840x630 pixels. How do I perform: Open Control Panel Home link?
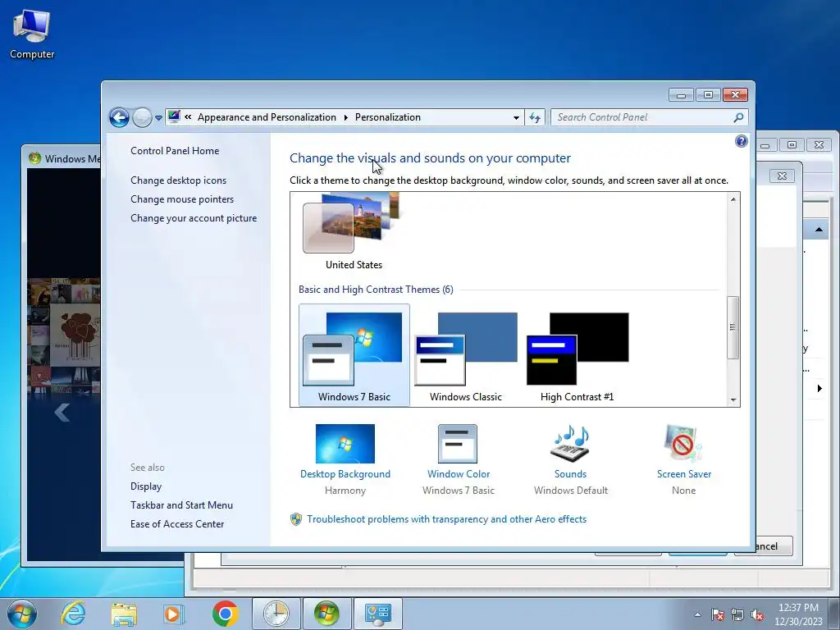[x=175, y=151]
